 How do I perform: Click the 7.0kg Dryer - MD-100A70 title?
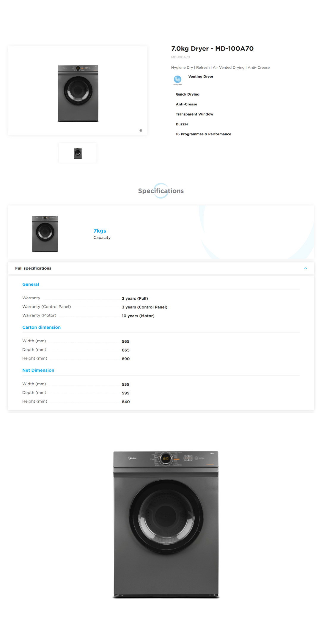212,49
